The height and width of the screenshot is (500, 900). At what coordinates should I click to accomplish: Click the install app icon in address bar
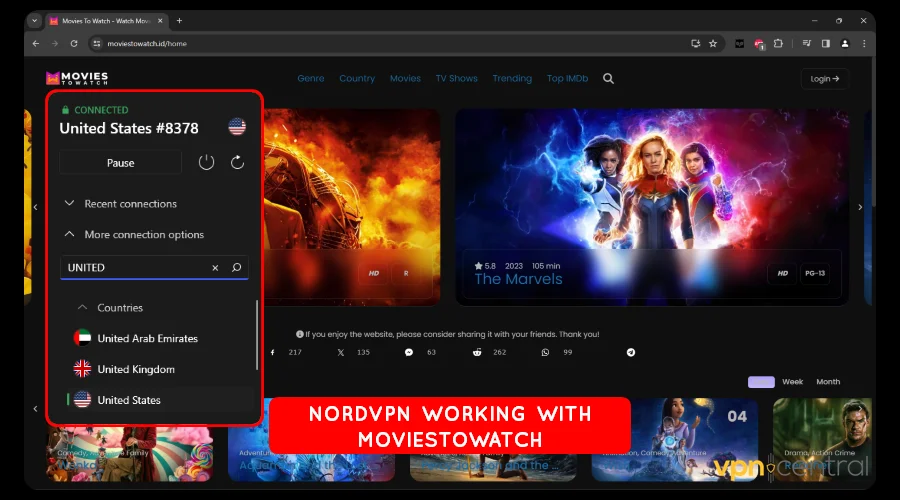pos(696,44)
